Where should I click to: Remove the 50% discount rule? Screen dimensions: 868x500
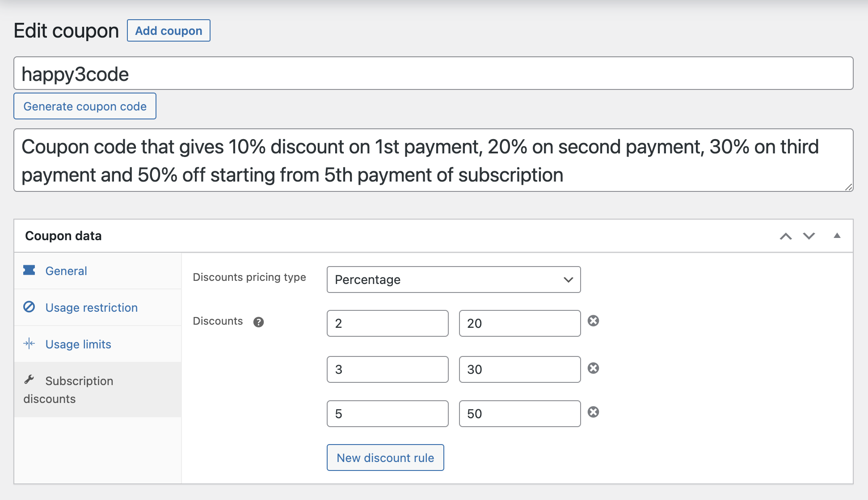594,412
